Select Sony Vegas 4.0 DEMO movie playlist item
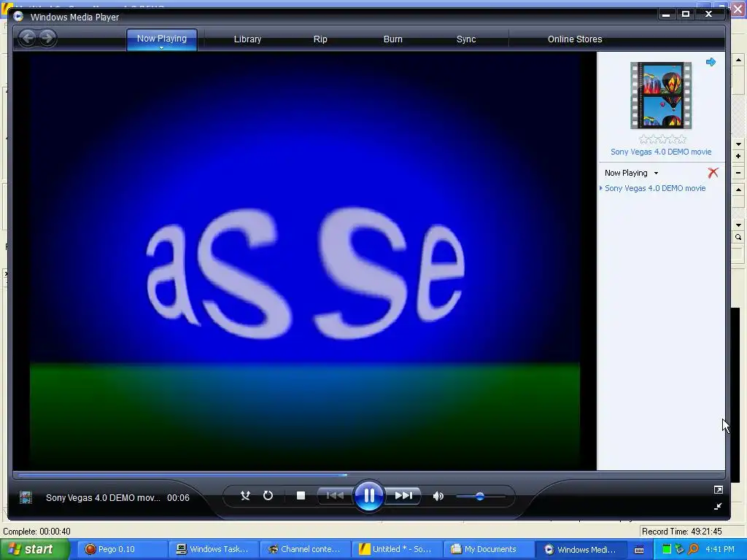Screen dimensions: 747x560 [655, 188]
